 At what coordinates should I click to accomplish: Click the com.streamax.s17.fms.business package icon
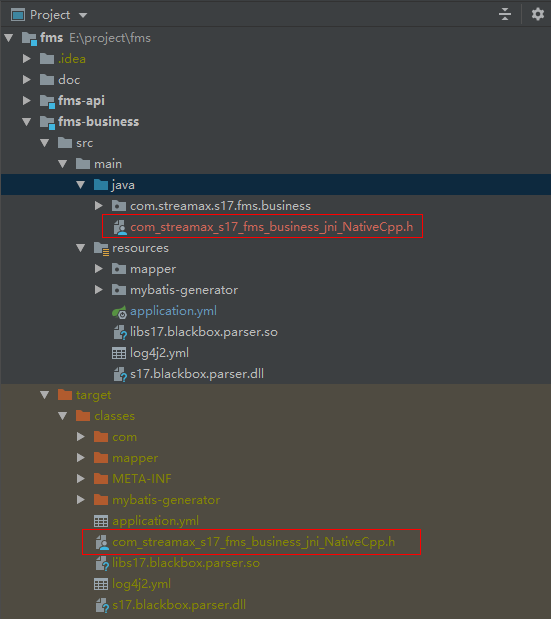tap(119, 206)
